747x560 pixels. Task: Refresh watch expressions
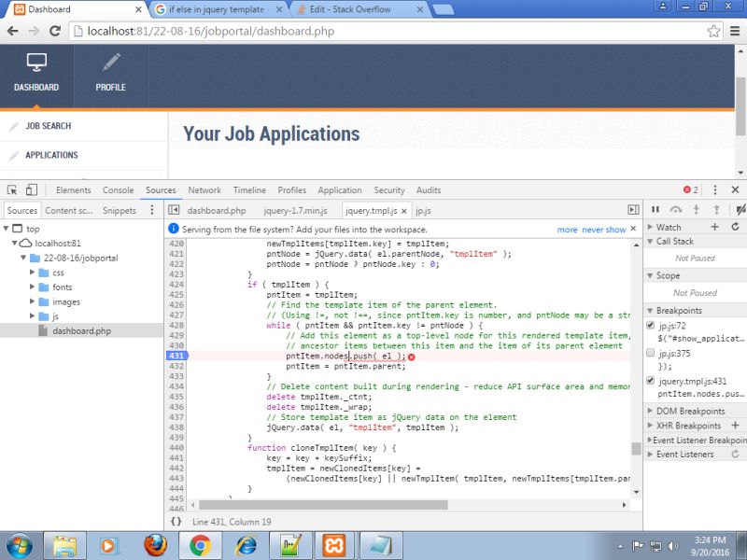coord(735,227)
